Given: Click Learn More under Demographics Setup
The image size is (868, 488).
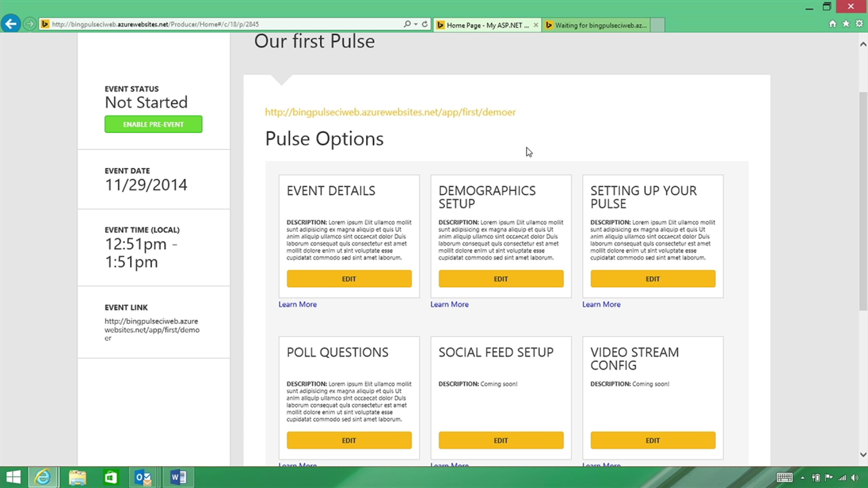Looking at the screenshot, I should tap(449, 304).
